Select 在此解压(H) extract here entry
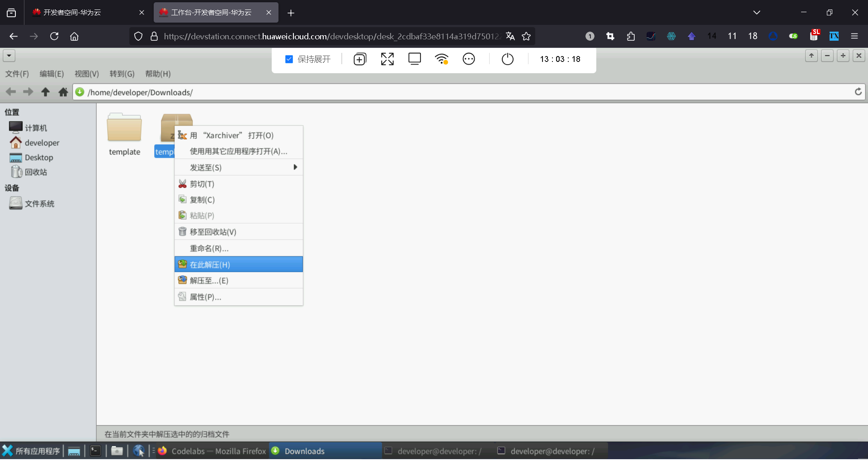868x461 pixels. point(239,264)
